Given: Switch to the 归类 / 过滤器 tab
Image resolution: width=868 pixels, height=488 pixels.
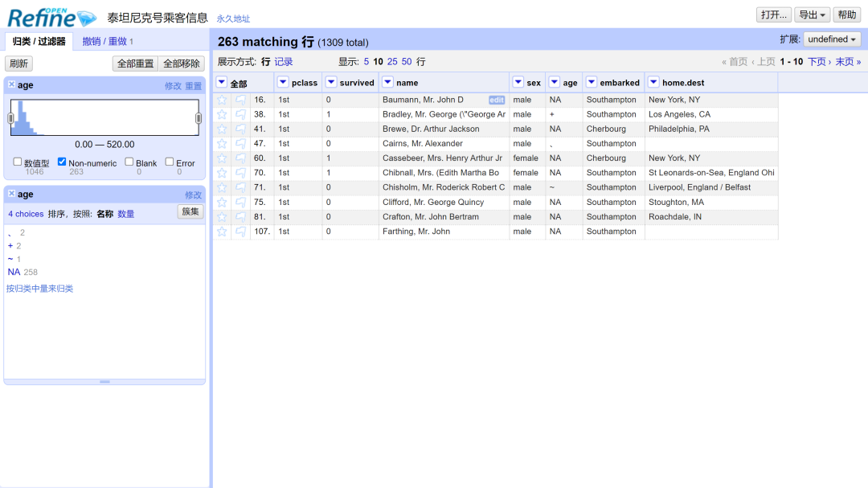Looking at the screenshot, I should pos(39,41).
